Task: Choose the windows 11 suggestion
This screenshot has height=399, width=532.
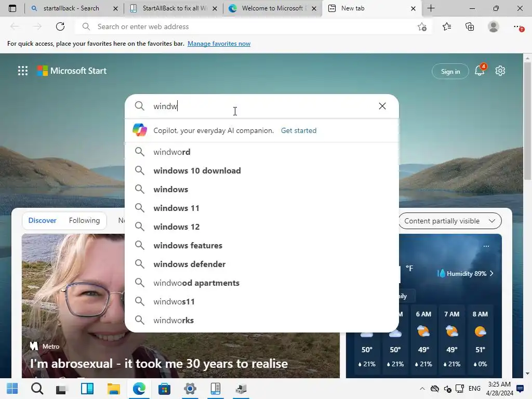Action: (x=262, y=208)
